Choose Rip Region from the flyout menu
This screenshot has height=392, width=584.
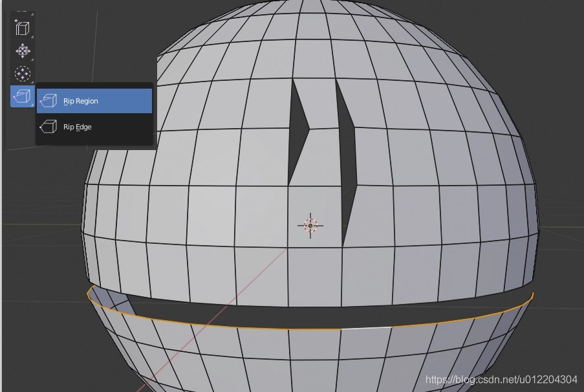pos(94,101)
